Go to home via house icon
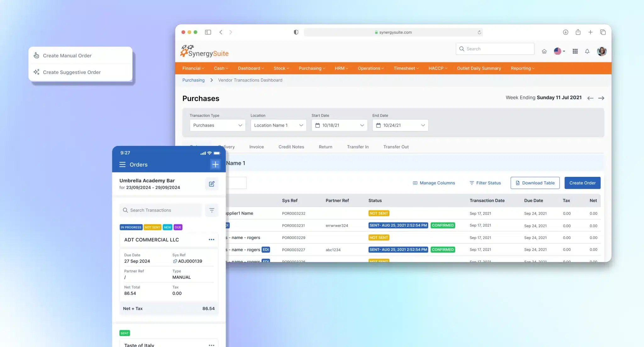Image resolution: width=644 pixels, height=347 pixels. (x=544, y=51)
